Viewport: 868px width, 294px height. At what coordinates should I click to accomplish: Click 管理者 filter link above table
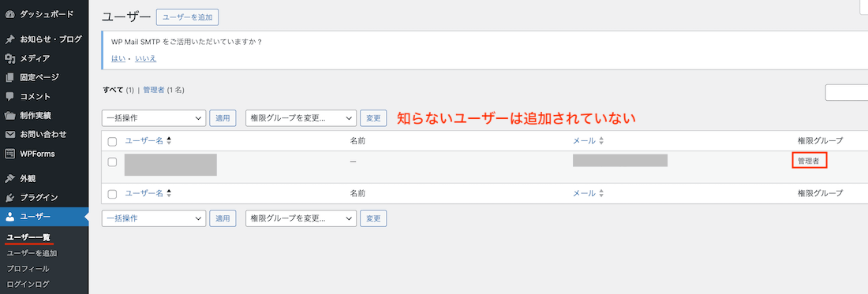tap(154, 90)
